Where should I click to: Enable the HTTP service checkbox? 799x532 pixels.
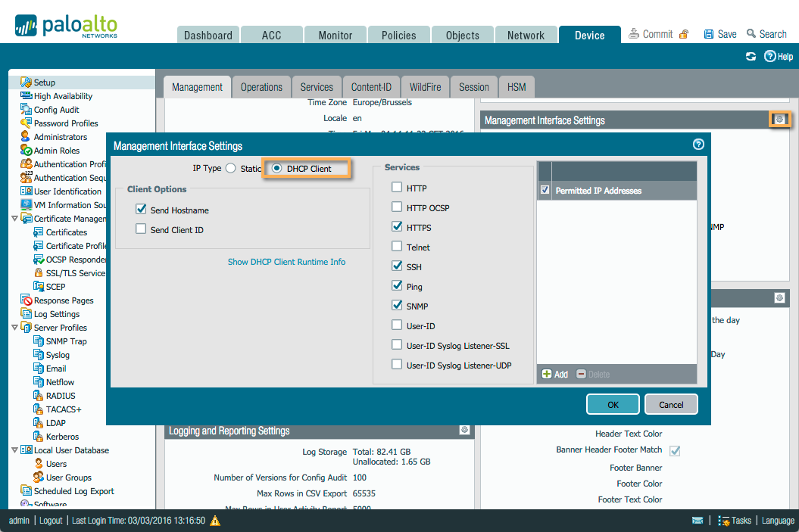(x=396, y=187)
